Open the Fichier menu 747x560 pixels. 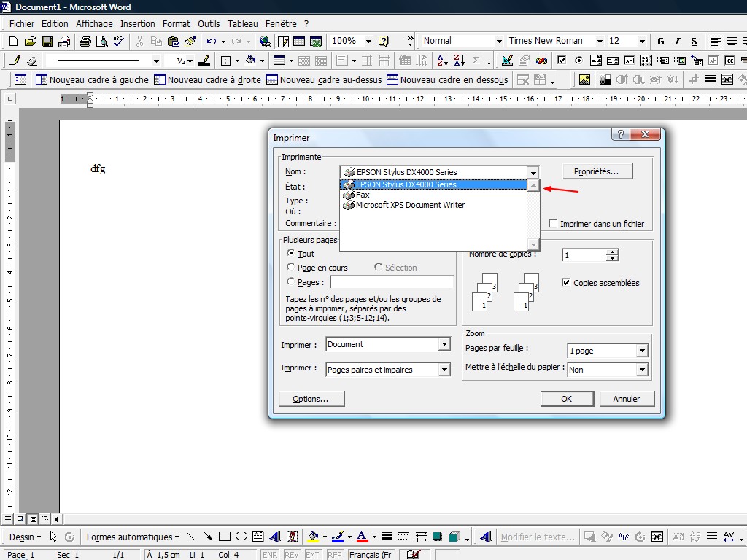(x=22, y=24)
